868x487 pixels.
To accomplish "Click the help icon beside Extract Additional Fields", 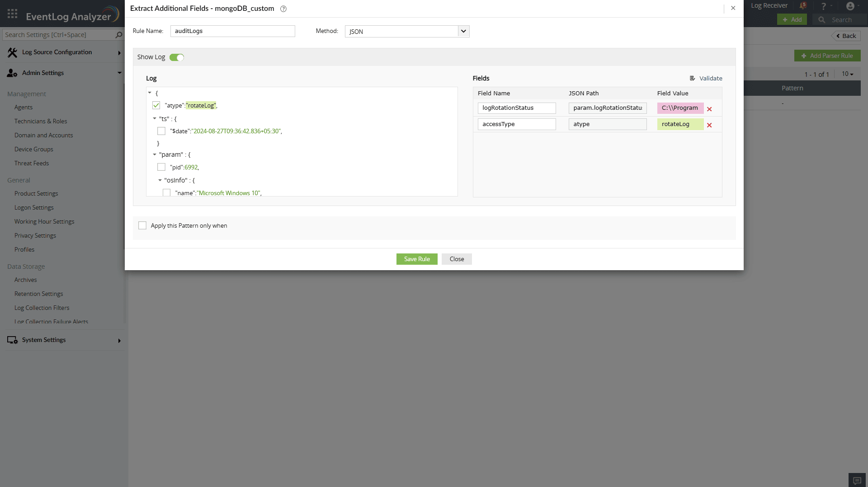I will 283,9.
